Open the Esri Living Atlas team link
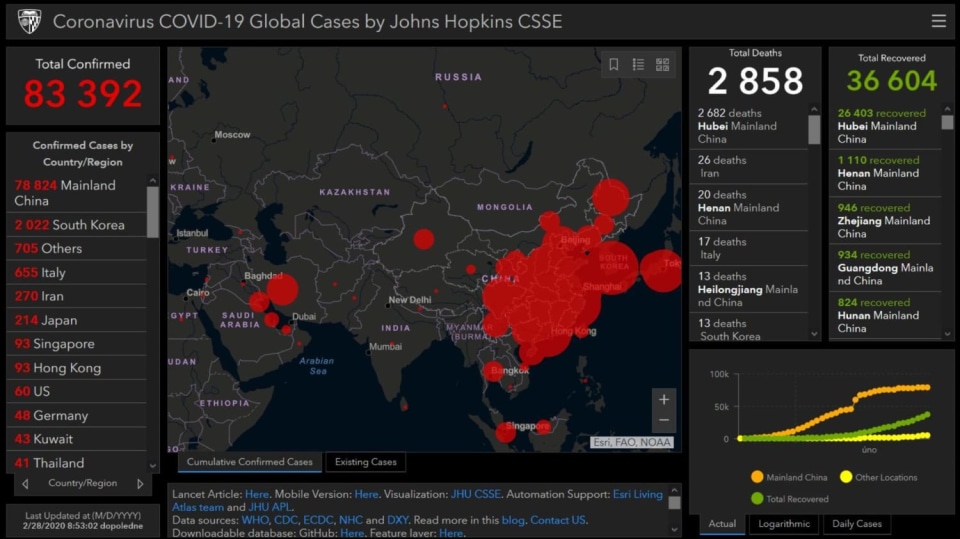 [418, 500]
